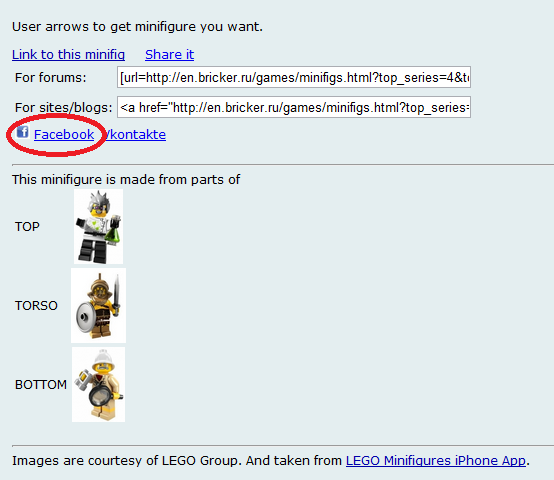
Task: Click the 'Link to this minifig' link
Action: 68,55
